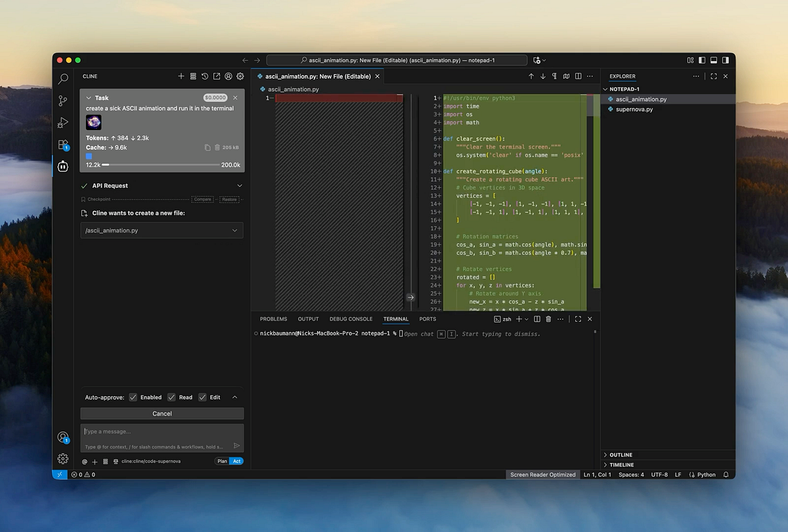Toggle the Edit auto-approve checkbox
Viewport: 788px width, 532px height.
[x=202, y=397]
